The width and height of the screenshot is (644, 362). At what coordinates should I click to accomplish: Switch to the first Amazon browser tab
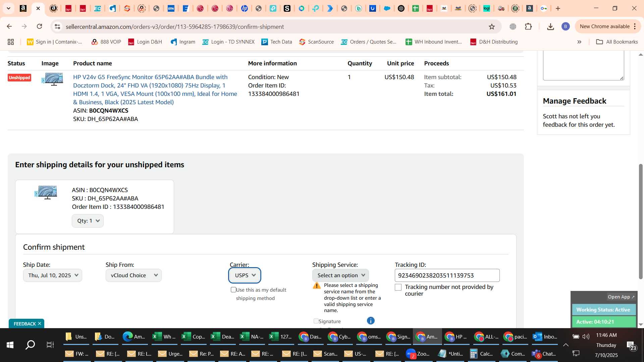pos(23,8)
